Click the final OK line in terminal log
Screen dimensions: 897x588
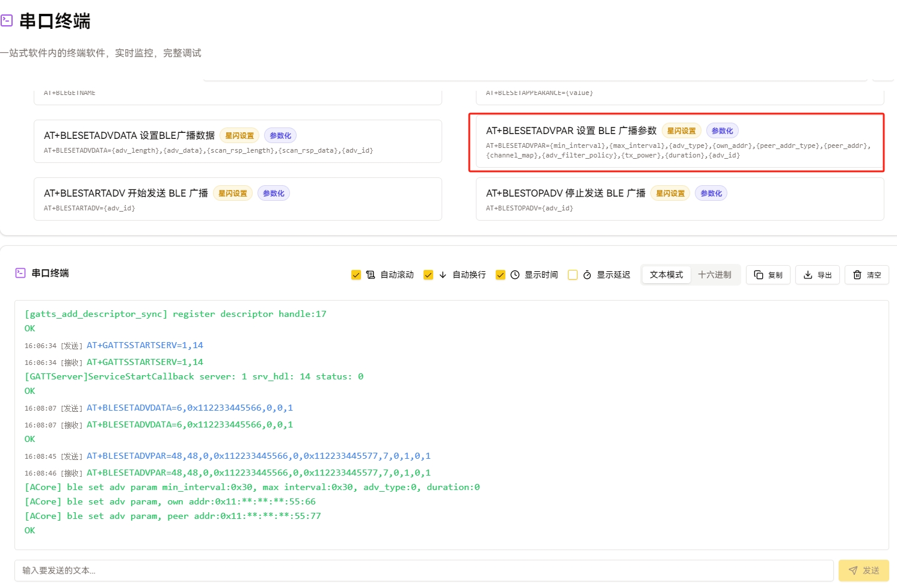(x=30, y=530)
